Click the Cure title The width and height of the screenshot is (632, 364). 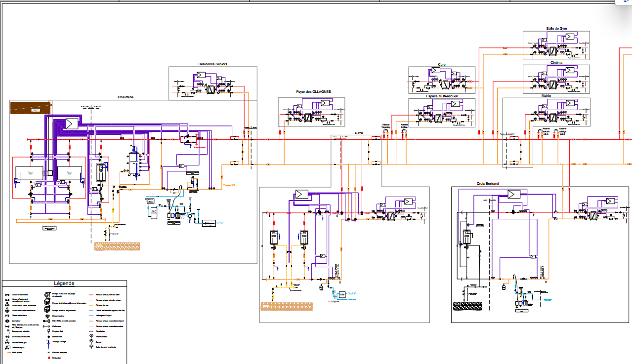click(x=442, y=64)
